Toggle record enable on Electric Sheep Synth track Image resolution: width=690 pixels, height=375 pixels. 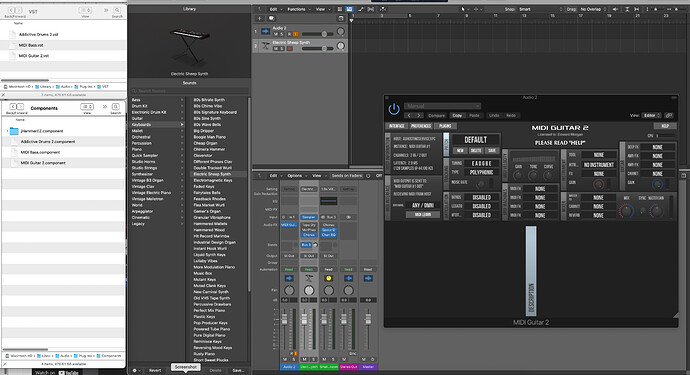(289, 48)
